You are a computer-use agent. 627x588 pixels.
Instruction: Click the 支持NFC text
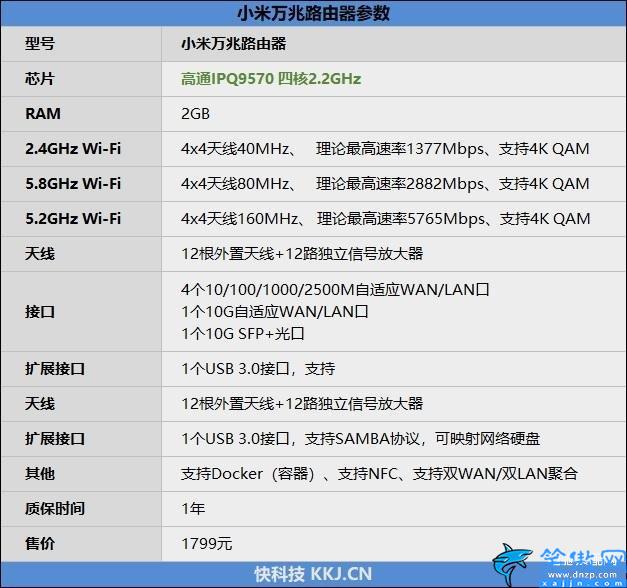[x=367, y=474]
